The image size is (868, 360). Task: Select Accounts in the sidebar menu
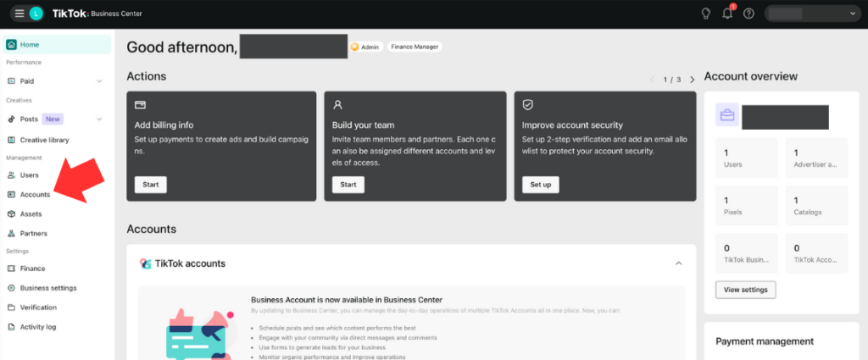(35, 195)
